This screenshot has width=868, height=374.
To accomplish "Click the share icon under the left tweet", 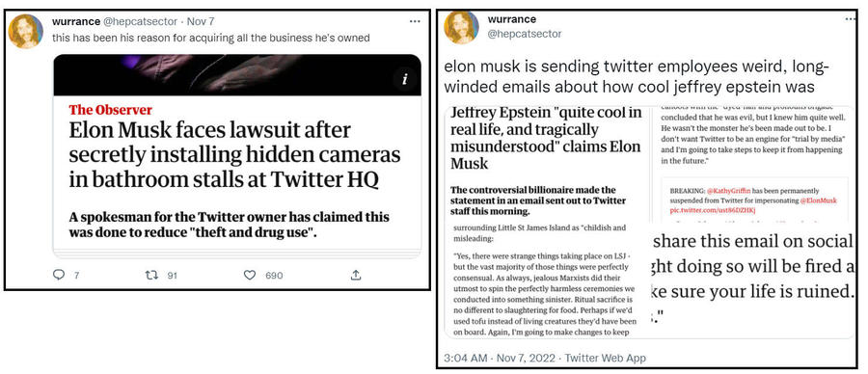I will point(356,275).
